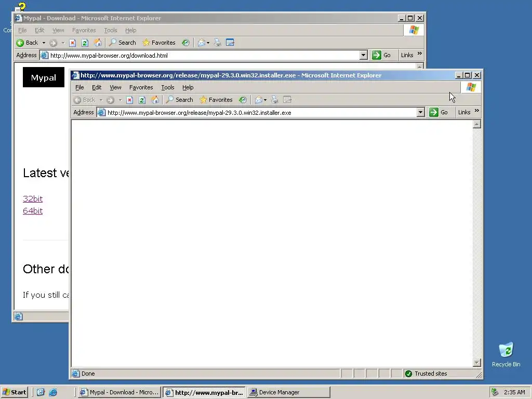This screenshot has width=532, height=399.
Task: Click History icon in front installer window
Action: coord(243,100)
